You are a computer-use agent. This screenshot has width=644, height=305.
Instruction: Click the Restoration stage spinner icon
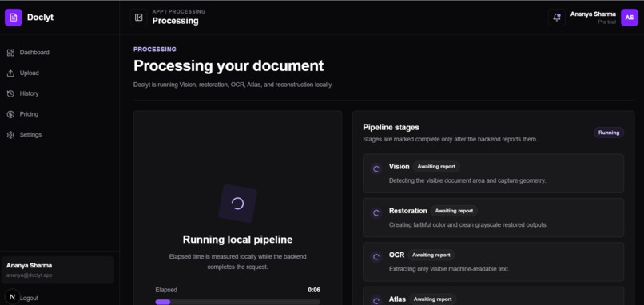pyautogui.click(x=376, y=212)
